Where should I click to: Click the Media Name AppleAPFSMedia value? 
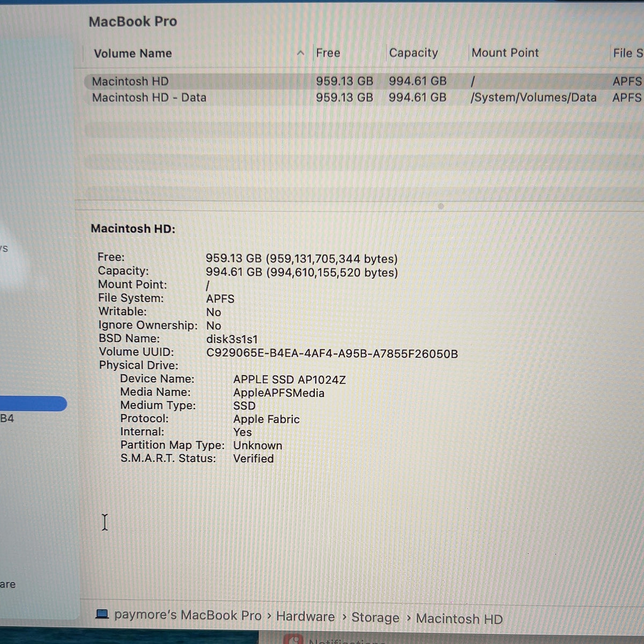[x=279, y=393]
